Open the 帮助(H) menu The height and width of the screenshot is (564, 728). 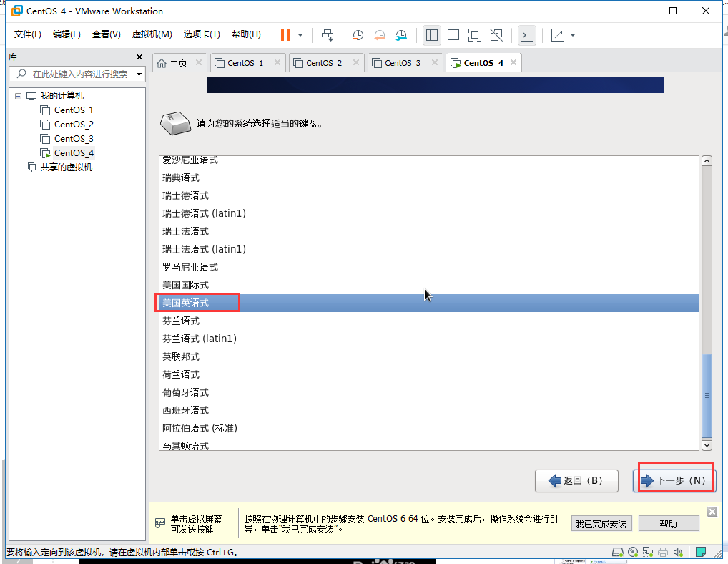click(246, 34)
